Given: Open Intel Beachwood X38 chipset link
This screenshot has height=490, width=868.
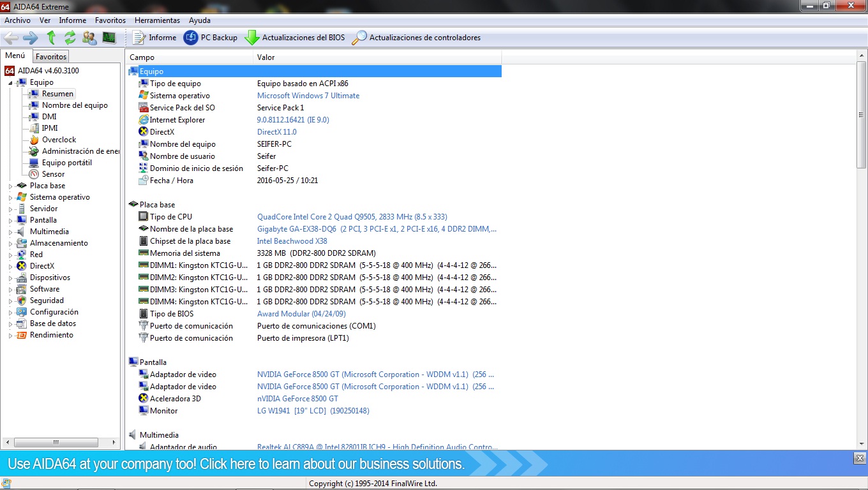Looking at the screenshot, I should (x=292, y=241).
